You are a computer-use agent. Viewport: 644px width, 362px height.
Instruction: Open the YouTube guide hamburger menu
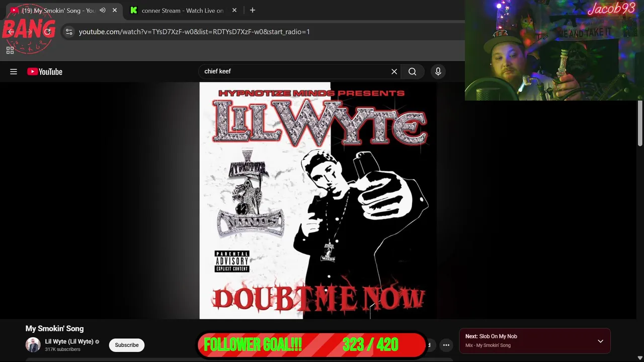pyautogui.click(x=14, y=71)
